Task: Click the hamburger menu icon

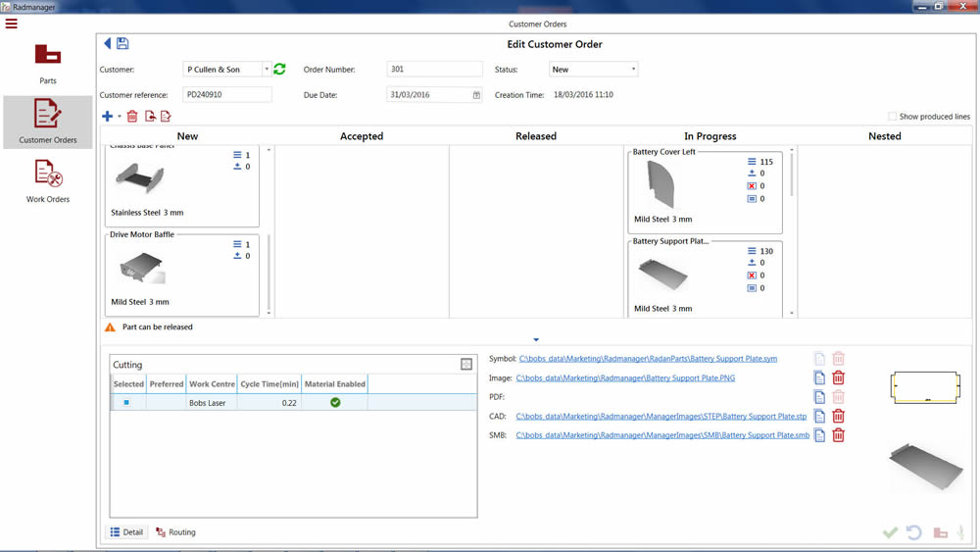Action: [x=12, y=24]
